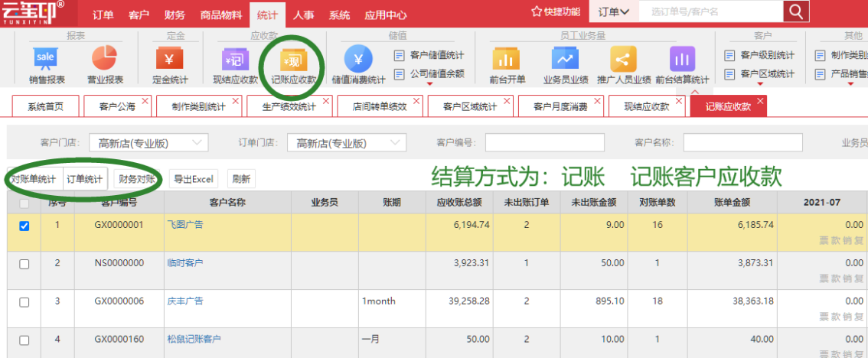The width and height of the screenshot is (868, 358).
Task: Expand more items under 客户 group
Action: pos(759,84)
